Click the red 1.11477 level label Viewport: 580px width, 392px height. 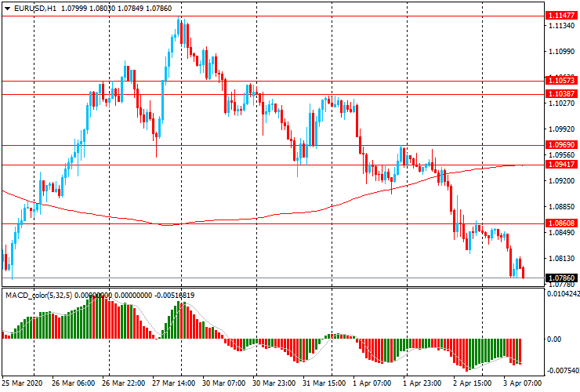pos(561,16)
